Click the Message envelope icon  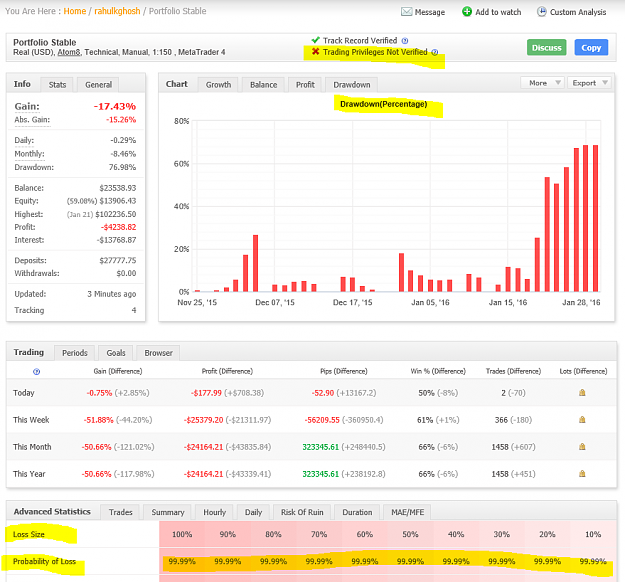(x=406, y=12)
